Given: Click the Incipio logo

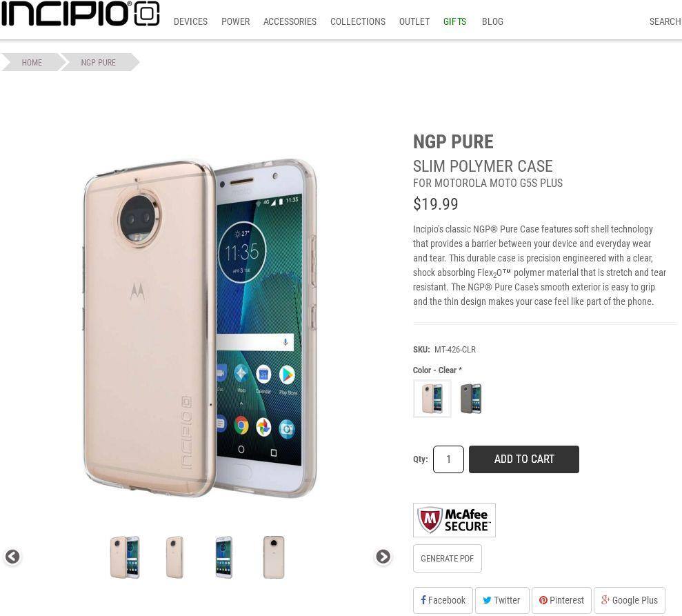Looking at the screenshot, I should pos(81,14).
